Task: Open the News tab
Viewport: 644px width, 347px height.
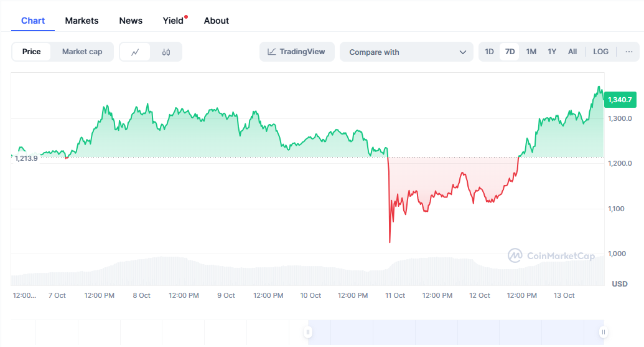Action: click(131, 21)
